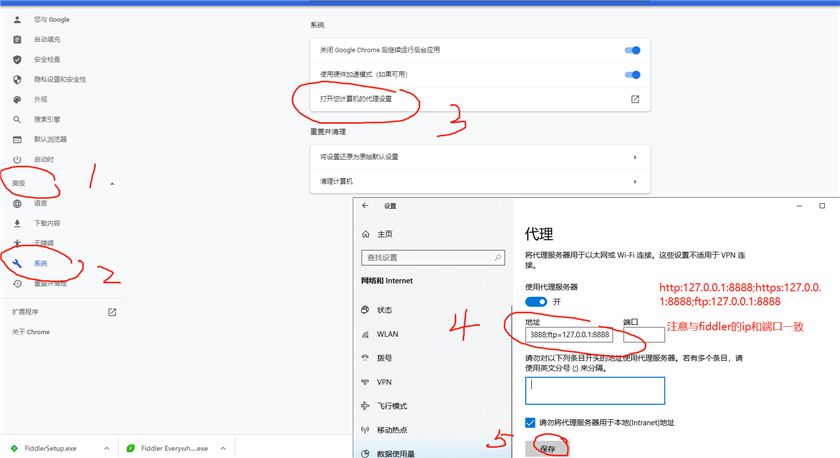Open FiddlerSetup.exe from downloads bar

pos(50,448)
